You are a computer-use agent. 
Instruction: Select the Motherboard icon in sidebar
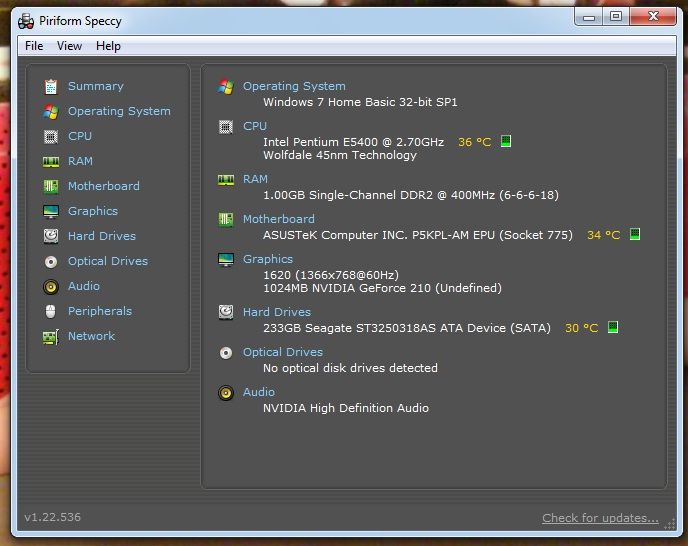(50, 186)
